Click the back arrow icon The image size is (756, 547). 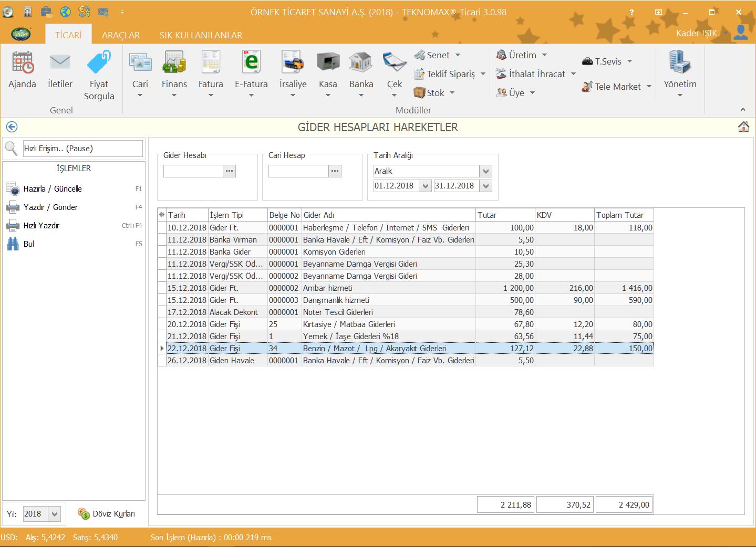click(x=12, y=127)
